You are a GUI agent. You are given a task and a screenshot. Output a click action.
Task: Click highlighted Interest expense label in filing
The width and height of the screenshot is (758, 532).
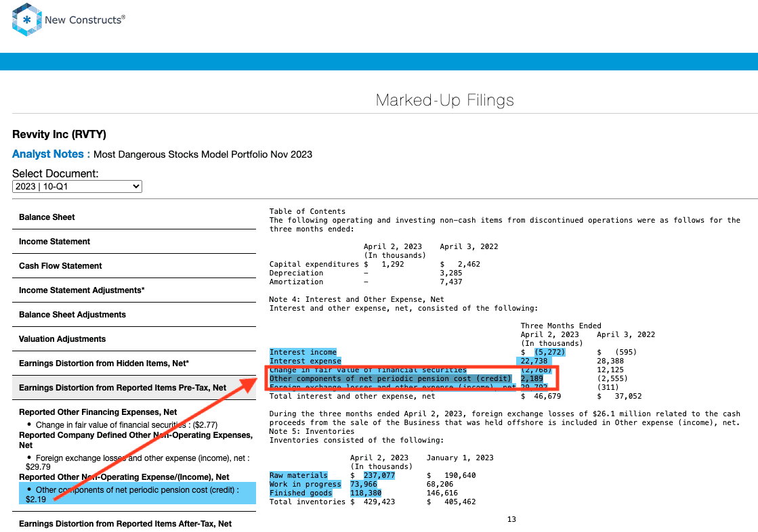click(x=305, y=361)
